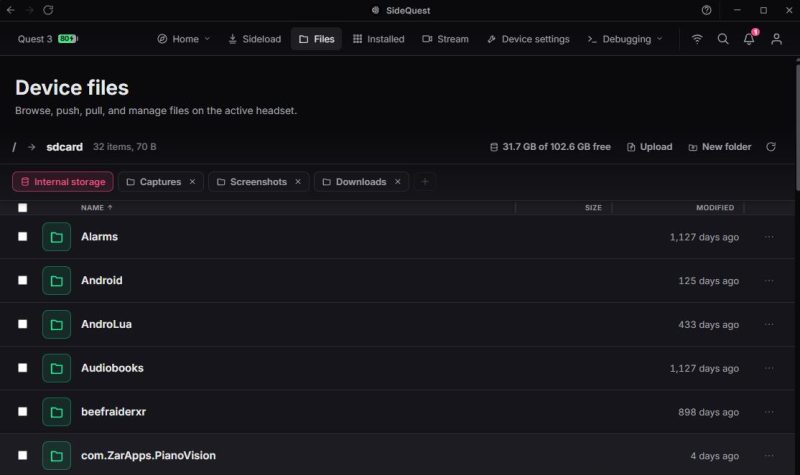
Task: Remove the Screenshots bookmark
Action: tap(298, 182)
